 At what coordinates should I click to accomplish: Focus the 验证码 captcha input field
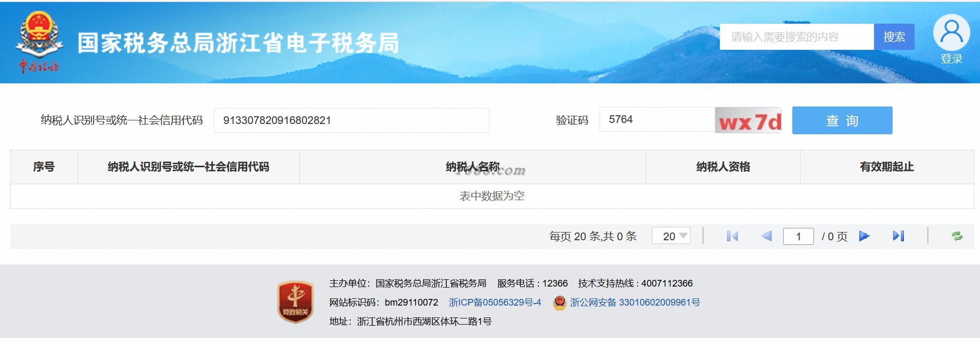click(x=657, y=119)
